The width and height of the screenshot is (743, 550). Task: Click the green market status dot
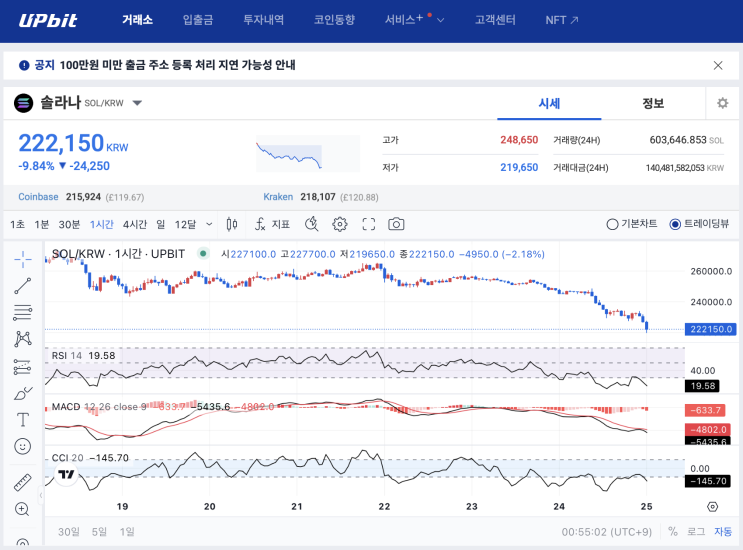(203, 253)
